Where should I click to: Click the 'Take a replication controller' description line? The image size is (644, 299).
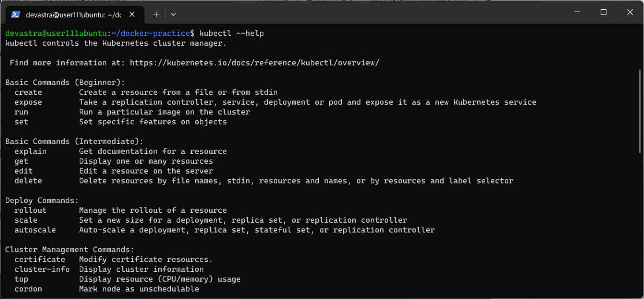308,102
